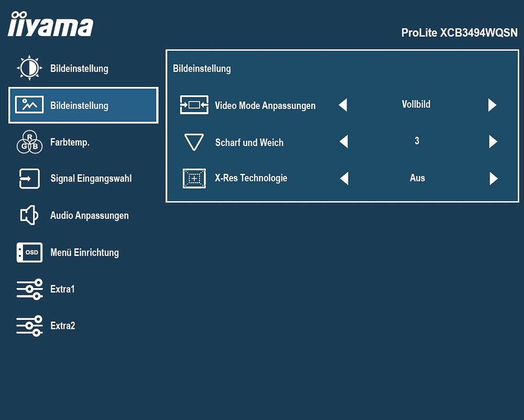Go to previous Video Mode with left arrow
This screenshot has width=524, height=420.
tap(343, 105)
